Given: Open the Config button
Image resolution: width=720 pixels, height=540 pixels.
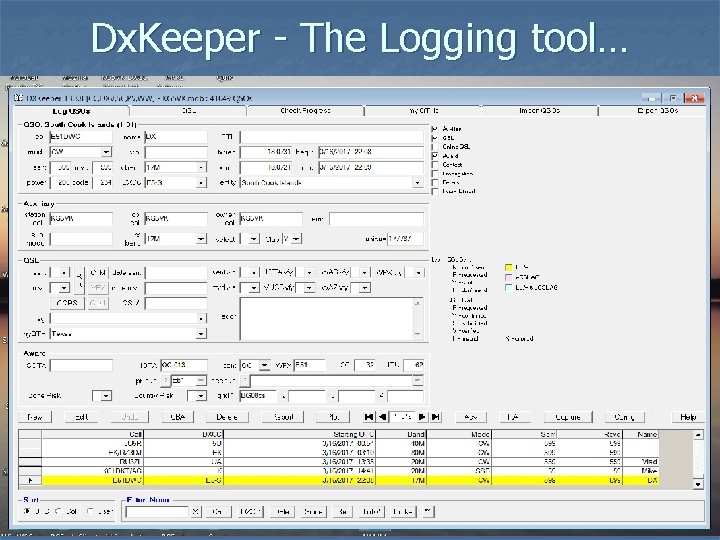Looking at the screenshot, I should (x=624, y=417).
